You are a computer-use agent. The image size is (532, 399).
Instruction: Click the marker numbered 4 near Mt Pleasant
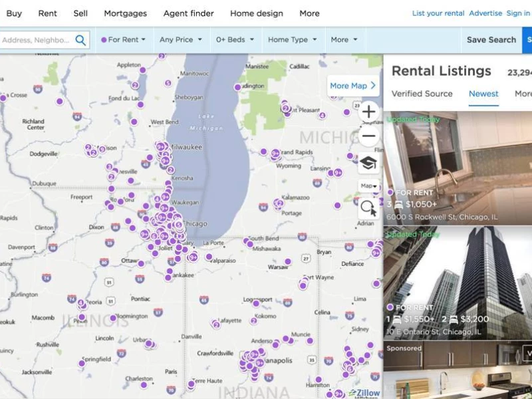coord(323,116)
